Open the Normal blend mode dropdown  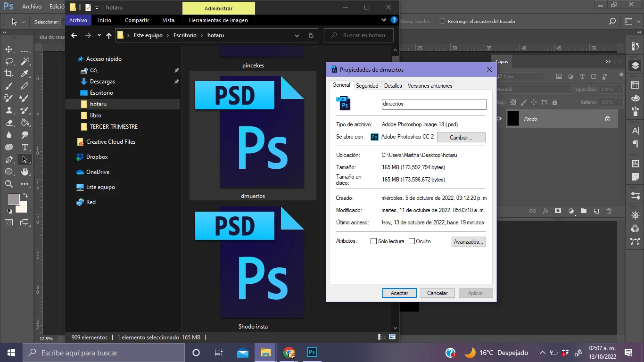coord(534,89)
